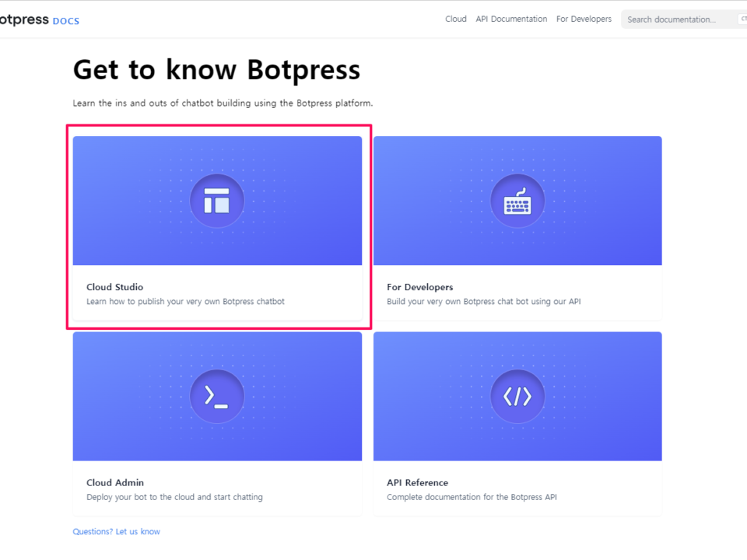Click the keyboard shortcut badge inside the search box

(x=741, y=19)
